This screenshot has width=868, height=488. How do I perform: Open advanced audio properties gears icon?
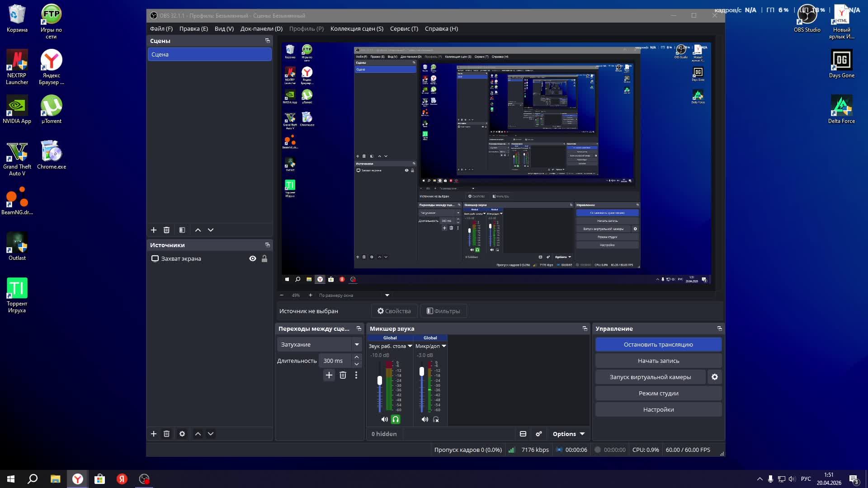pyautogui.click(x=539, y=434)
